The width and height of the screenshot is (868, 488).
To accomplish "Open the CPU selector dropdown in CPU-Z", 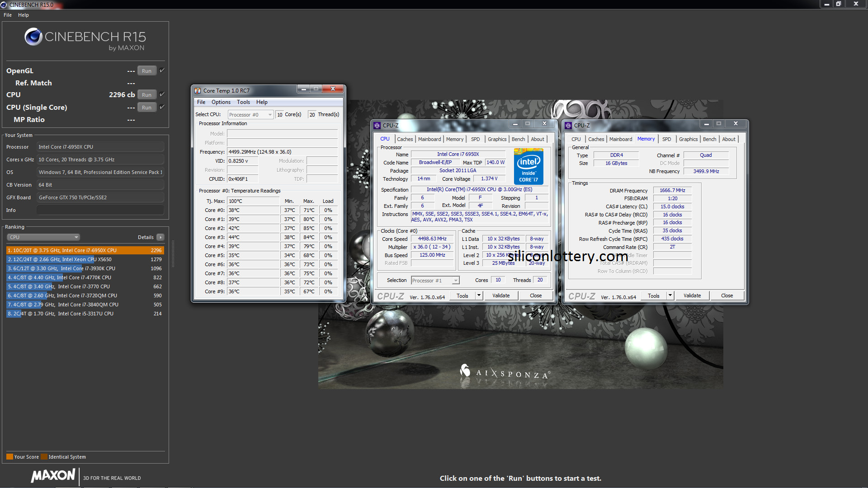I will coord(434,280).
